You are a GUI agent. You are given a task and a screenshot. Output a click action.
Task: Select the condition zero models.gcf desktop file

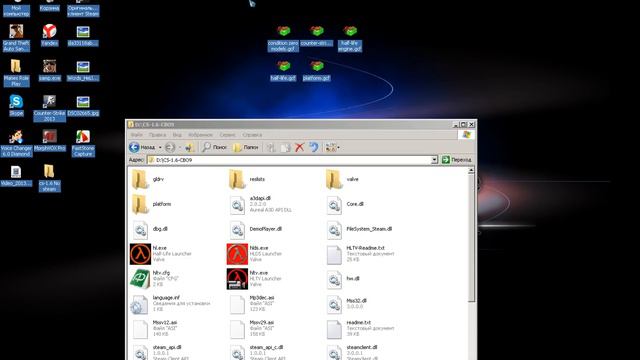point(283,38)
